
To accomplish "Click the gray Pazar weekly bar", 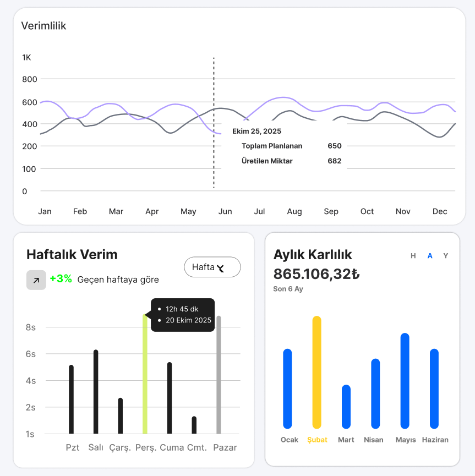I will tap(219, 374).
